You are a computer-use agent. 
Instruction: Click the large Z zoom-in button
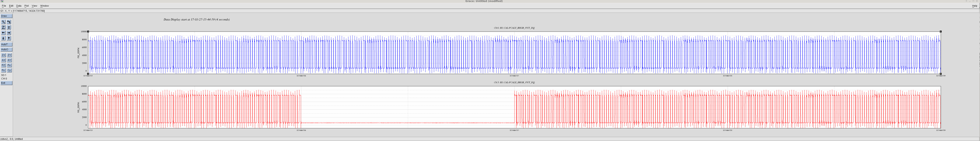(x=3, y=27)
